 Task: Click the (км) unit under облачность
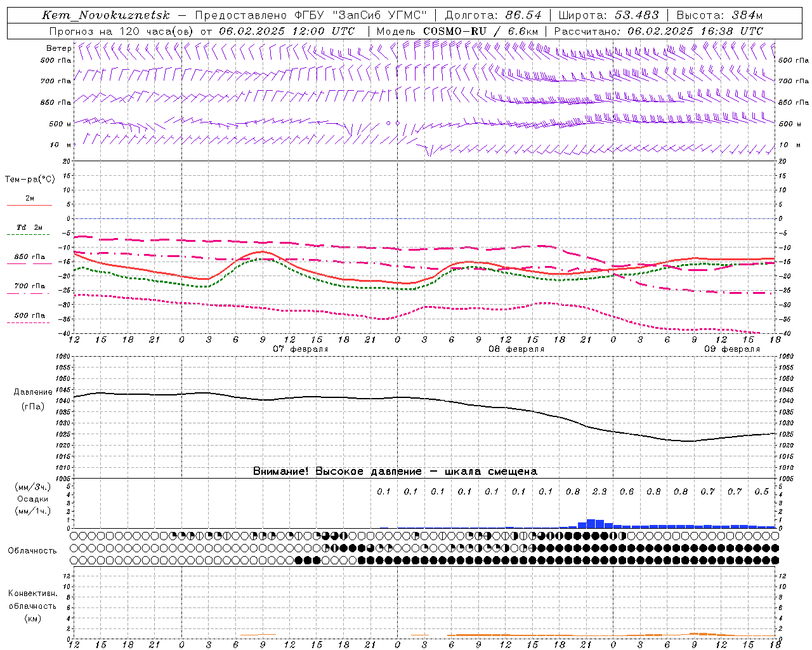[32, 618]
